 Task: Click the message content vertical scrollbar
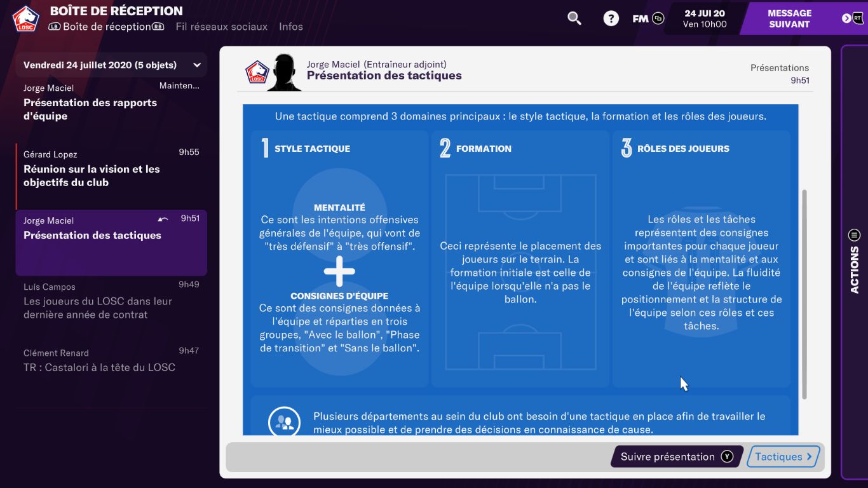804,294
